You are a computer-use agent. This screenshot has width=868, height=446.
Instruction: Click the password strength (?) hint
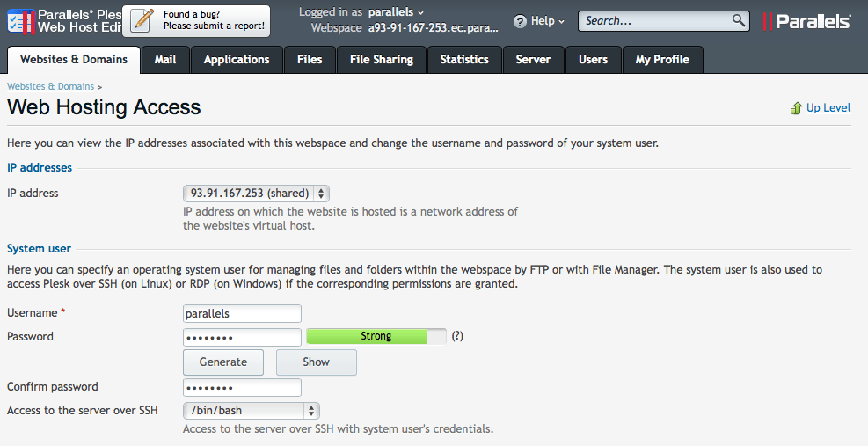pyautogui.click(x=457, y=336)
